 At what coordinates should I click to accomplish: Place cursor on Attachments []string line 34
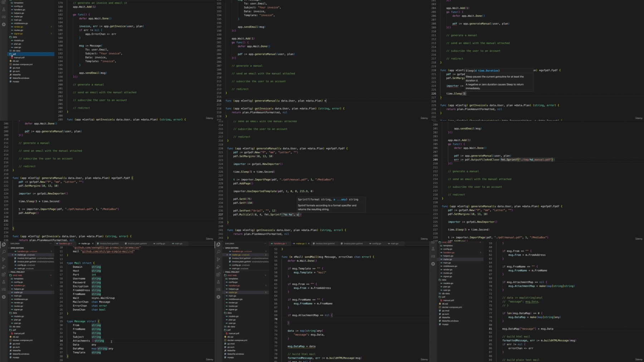[x=88, y=341]
